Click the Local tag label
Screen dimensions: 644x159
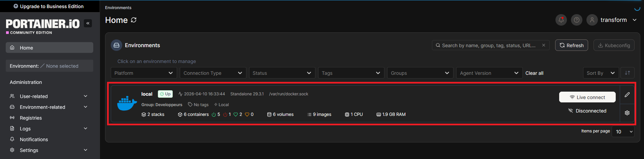[x=222, y=105]
